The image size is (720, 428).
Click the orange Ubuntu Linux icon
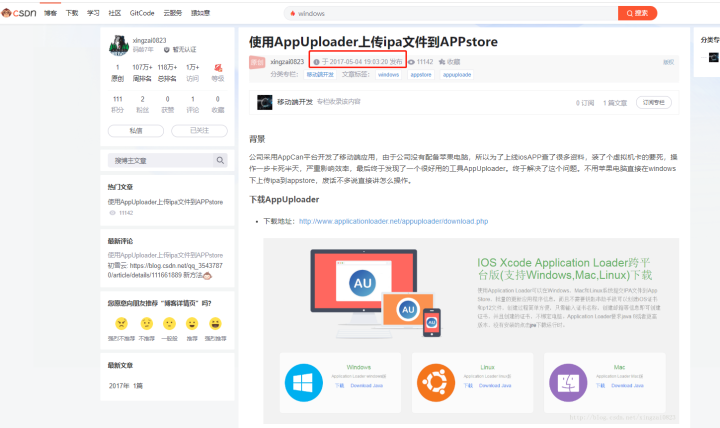(435, 383)
